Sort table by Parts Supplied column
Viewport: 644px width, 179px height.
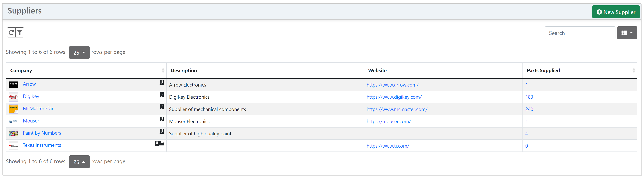click(543, 71)
